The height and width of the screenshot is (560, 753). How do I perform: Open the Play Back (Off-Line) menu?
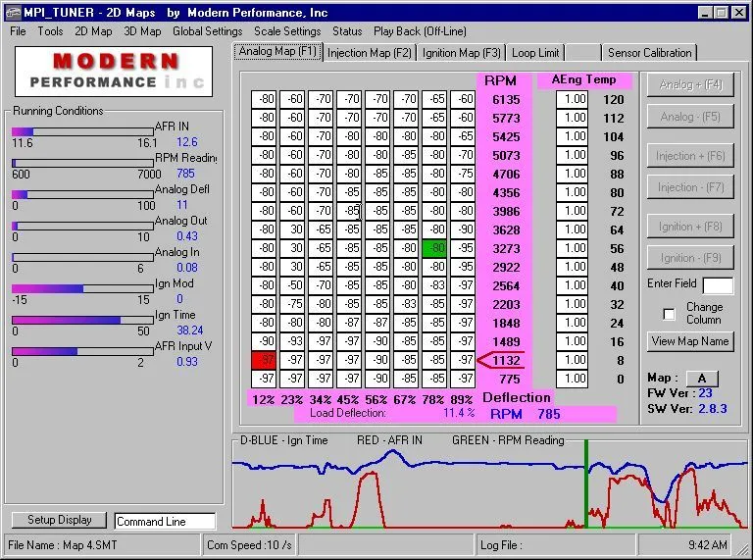[x=419, y=31]
